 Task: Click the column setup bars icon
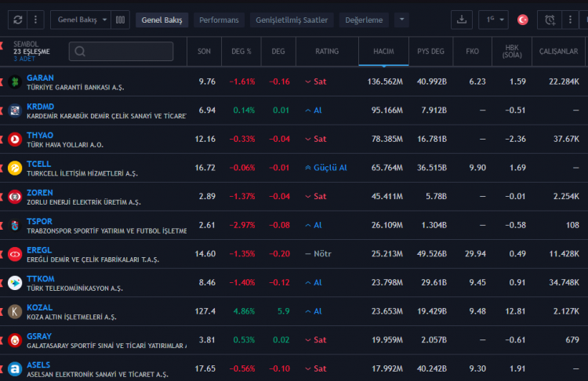pyautogui.click(x=121, y=20)
